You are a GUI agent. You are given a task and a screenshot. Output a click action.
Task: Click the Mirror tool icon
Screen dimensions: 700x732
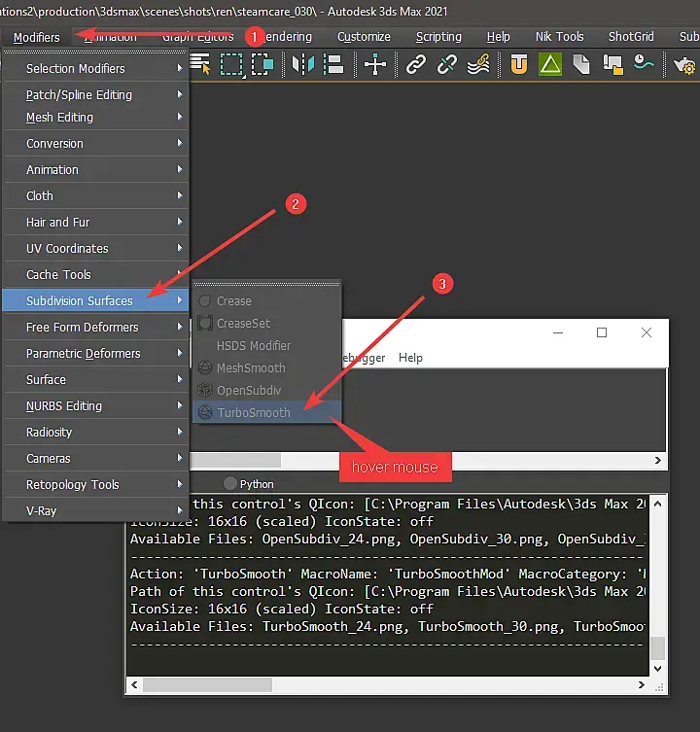(304, 65)
